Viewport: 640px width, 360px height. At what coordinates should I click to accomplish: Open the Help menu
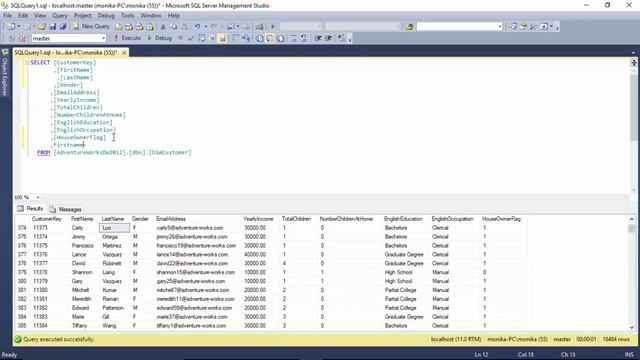[173, 16]
